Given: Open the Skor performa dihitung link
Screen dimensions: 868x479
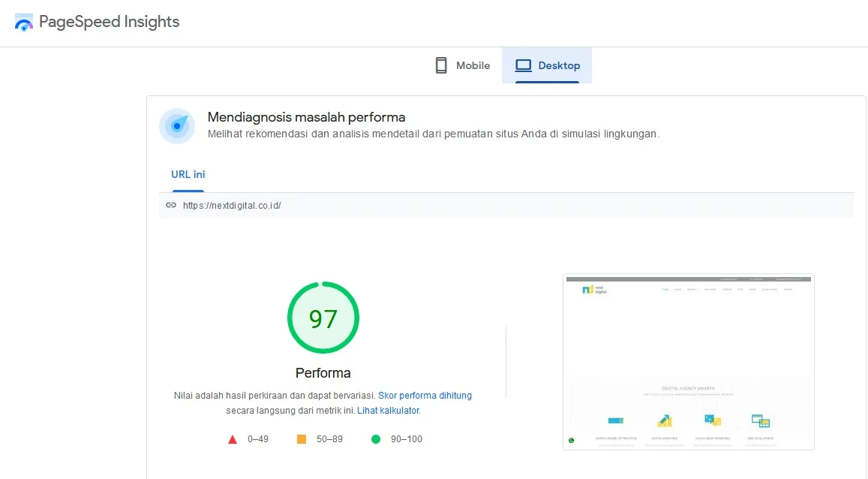Looking at the screenshot, I should [x=425, y=395].
